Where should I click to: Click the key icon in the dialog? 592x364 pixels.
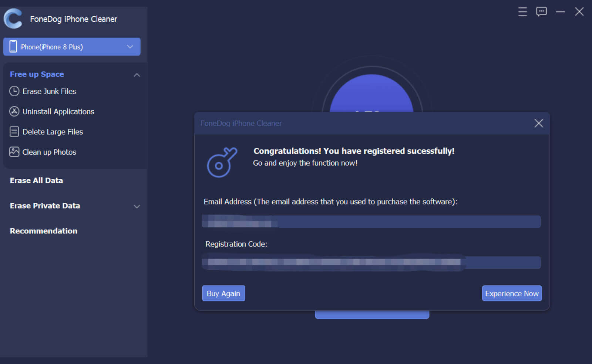(x=222, y=162)
